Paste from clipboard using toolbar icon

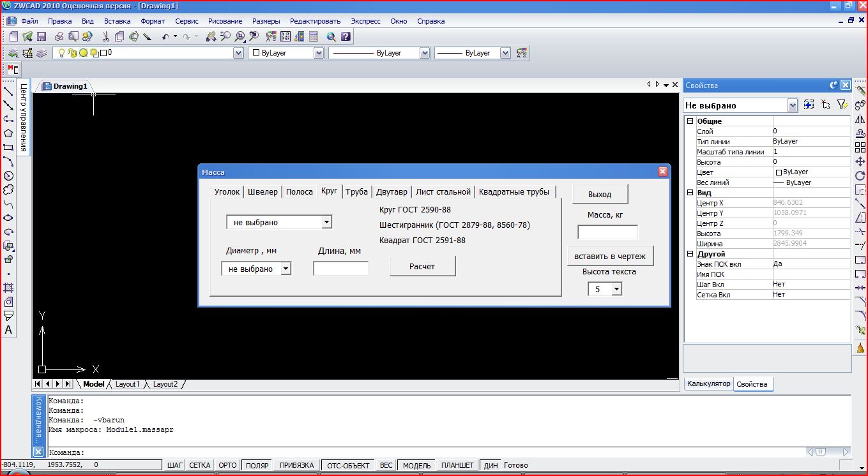pyautogui.click(x=133, y=37)
